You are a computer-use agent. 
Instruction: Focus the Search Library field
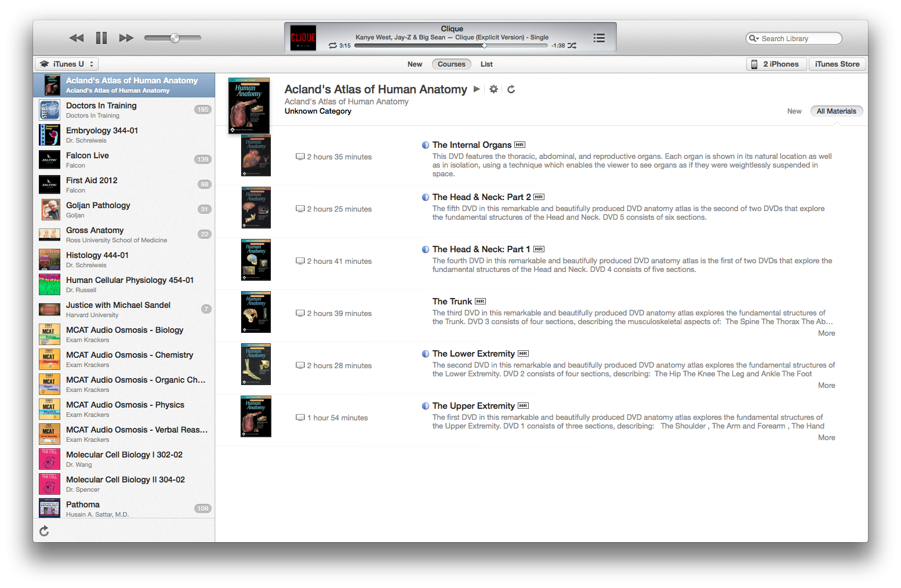[794, 38]
